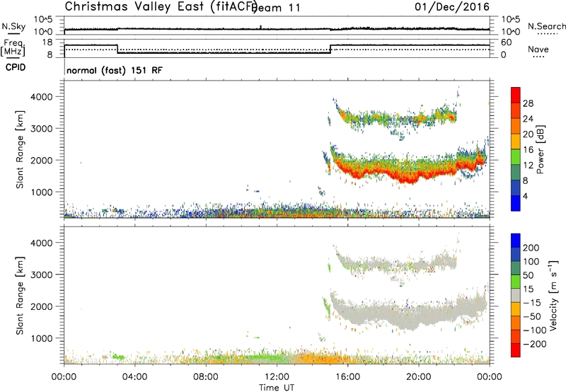566x392 pixels.
Task: Click the 1000 tick on the velocity panel axis
Action: tap(41, 338)
